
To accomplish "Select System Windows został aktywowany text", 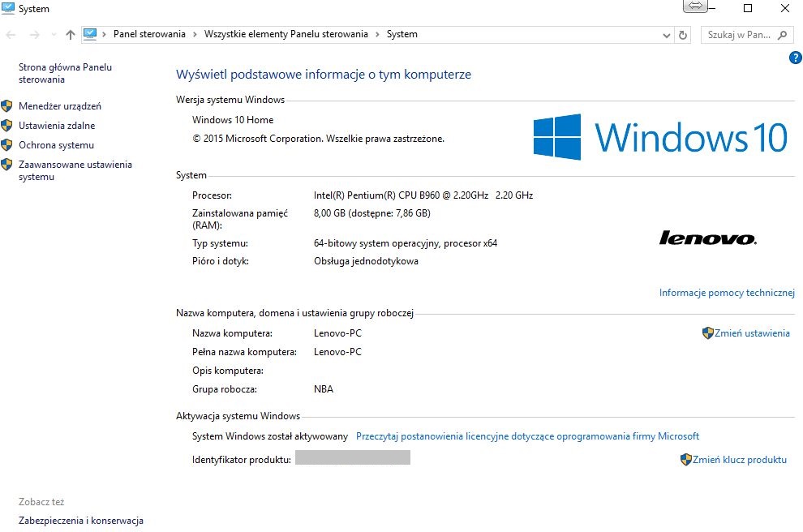I will (270, 436).
